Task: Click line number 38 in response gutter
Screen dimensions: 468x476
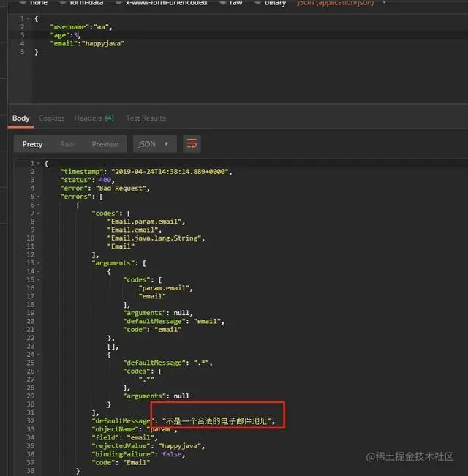Action: click(31, 471)
